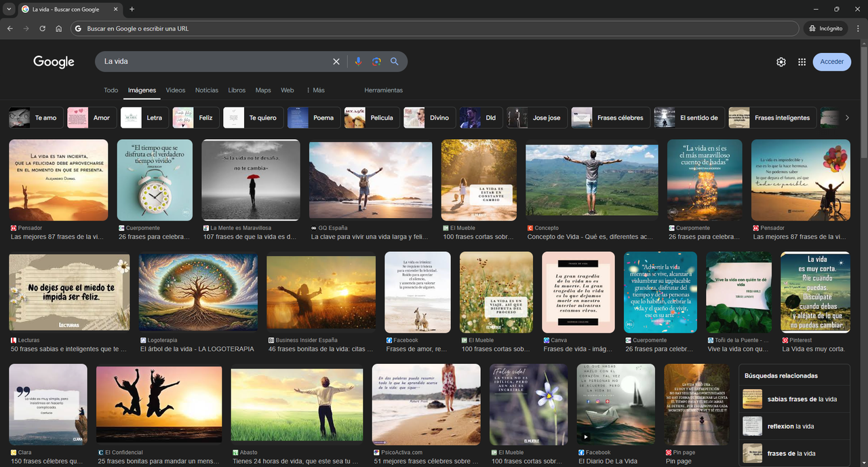Select the 'Frases inteligentes' suggestion chip
The width and height of the screenshot is (868, 467).
click(x=771, y=117)
